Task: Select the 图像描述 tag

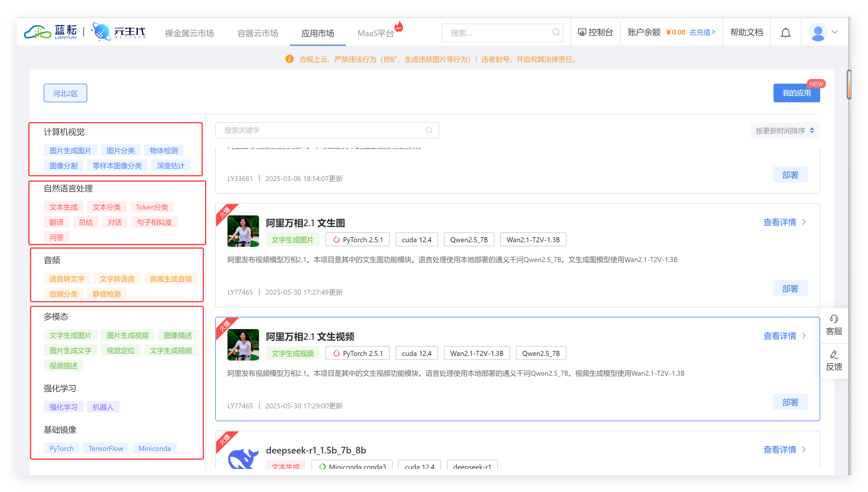Action: [178, 335]
